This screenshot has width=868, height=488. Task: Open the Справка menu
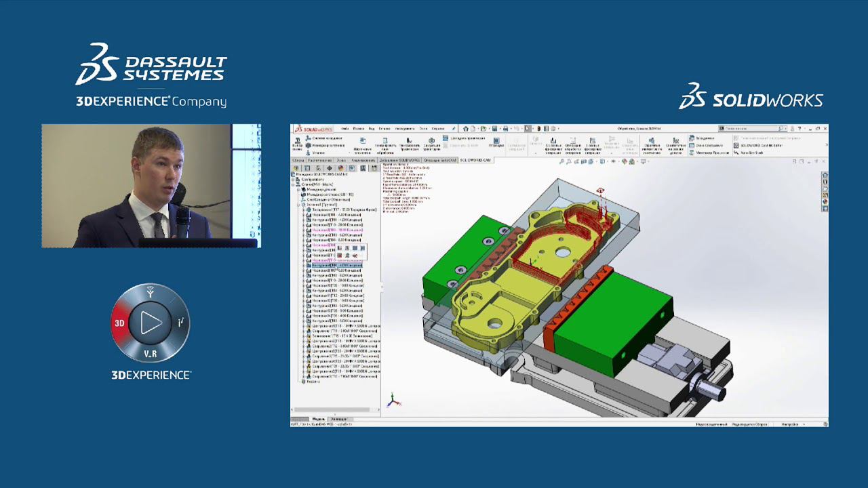[x=438, y=129]
